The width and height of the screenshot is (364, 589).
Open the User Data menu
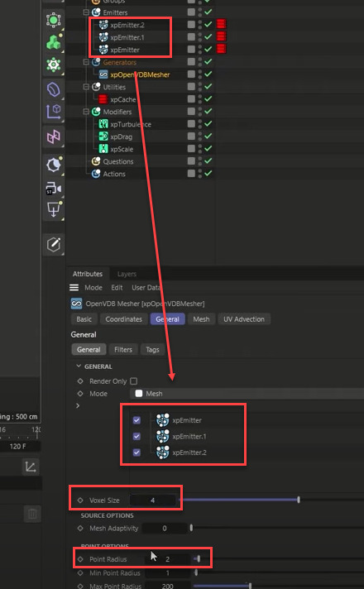click(146, 288)
